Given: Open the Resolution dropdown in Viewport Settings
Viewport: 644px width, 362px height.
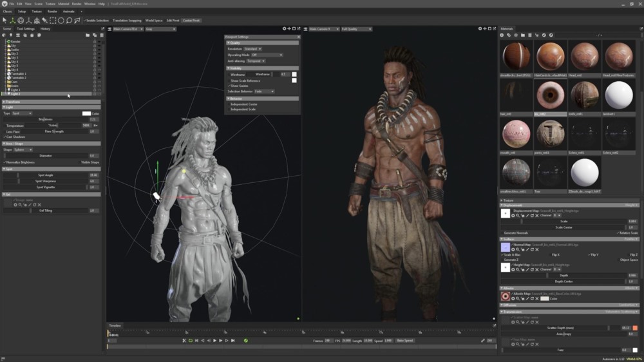Looking at the screenshot, I should 252,49.
